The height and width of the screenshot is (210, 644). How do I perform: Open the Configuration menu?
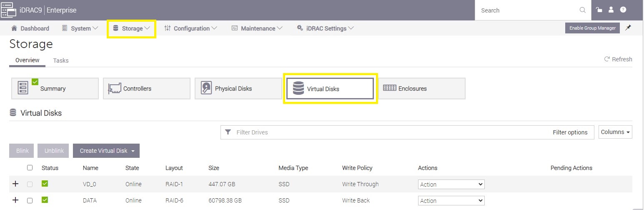[x=191, y=28]
